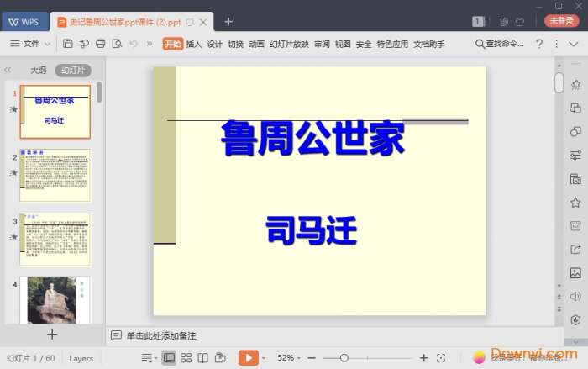Click the 司马迁 subtitle text on slide
Image resolution: width=588 pixels, height=369 pixels.
[312, 230]
